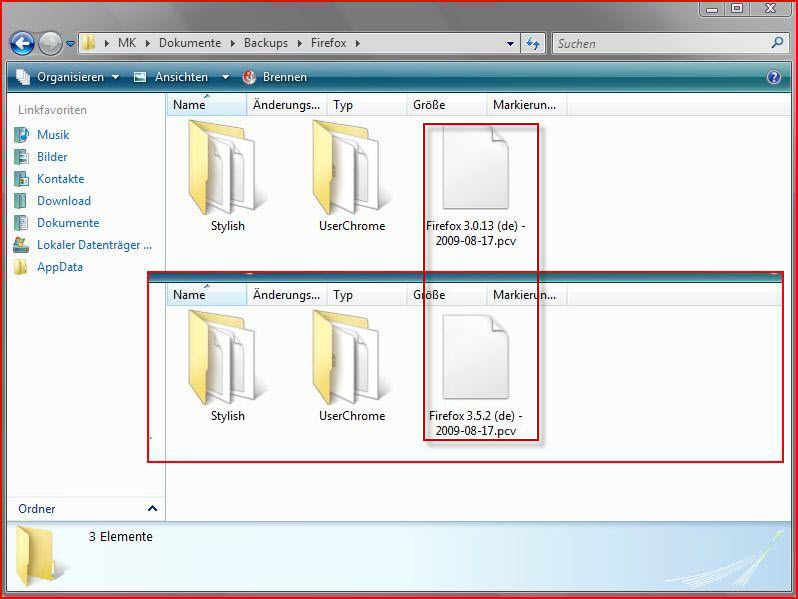
Task: Click the Download favorite icon
Action: tap(21, 201)
